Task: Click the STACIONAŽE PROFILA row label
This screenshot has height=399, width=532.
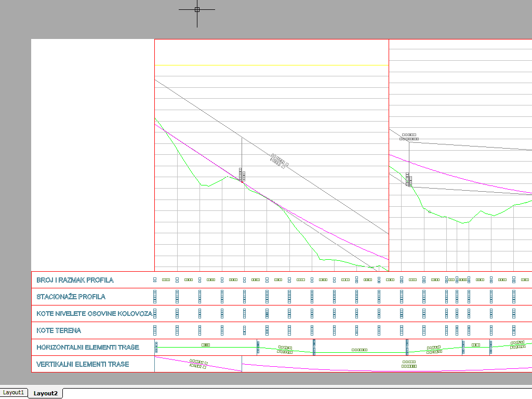Action: [x=71, y=297]
